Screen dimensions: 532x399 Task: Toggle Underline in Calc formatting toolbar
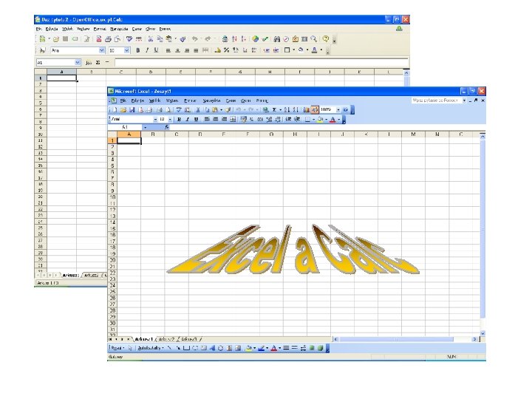point(156,50)
